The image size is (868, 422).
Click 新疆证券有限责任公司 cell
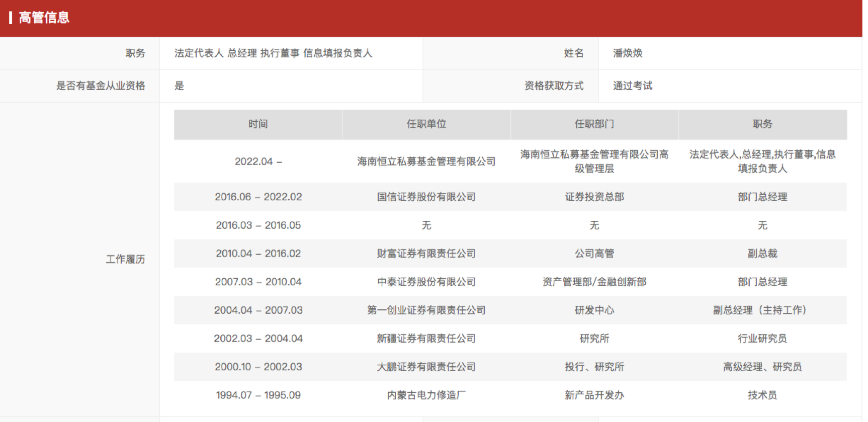[426, 339]
